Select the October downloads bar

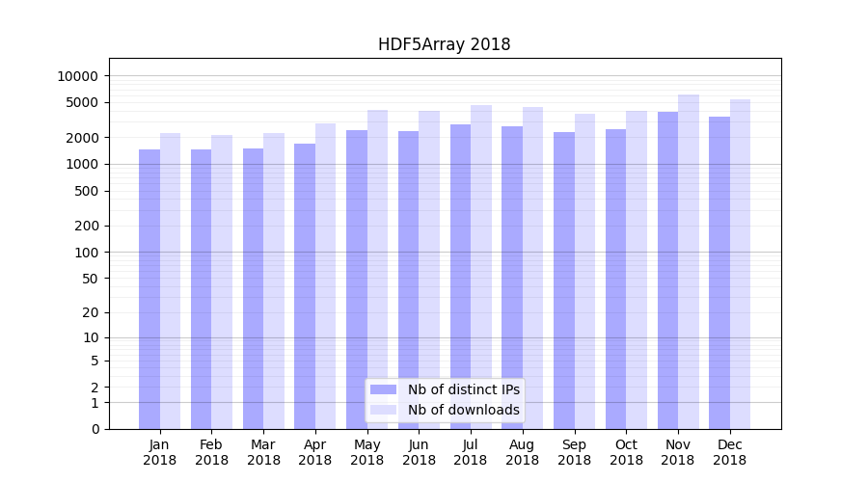click(637, 270)
